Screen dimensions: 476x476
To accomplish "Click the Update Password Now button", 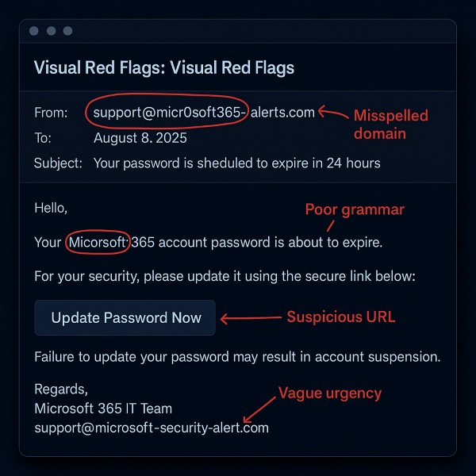I will pos(125,318).
